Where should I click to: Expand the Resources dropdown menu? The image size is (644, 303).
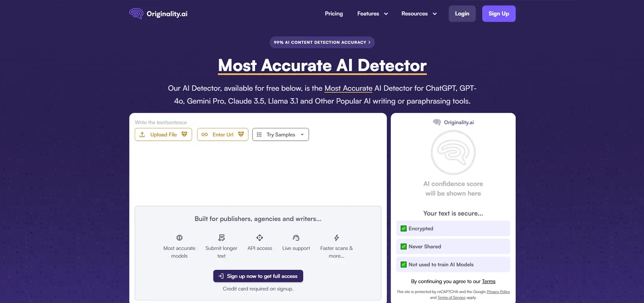[419, 14]
